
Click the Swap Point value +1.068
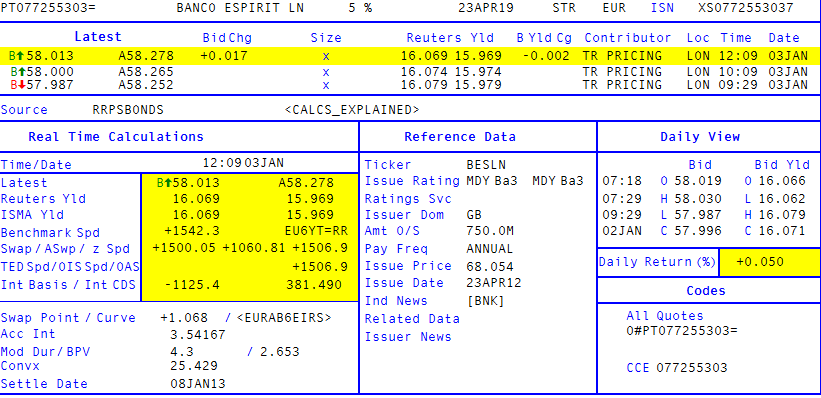pyautogui.click(x=184, y=318)
